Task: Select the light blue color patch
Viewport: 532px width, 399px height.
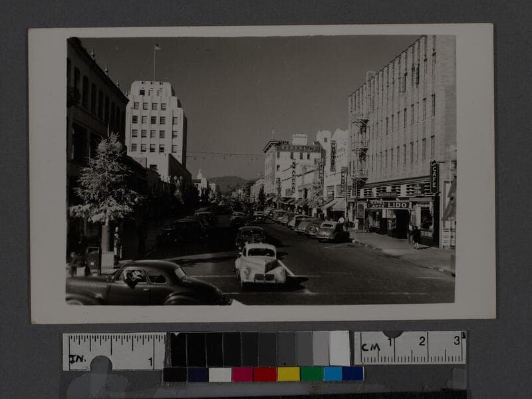Action: click(332, 374)
